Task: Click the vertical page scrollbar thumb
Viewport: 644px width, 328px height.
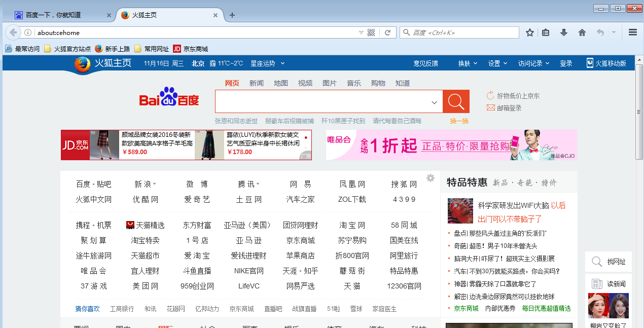Action: tap(639, 112)
